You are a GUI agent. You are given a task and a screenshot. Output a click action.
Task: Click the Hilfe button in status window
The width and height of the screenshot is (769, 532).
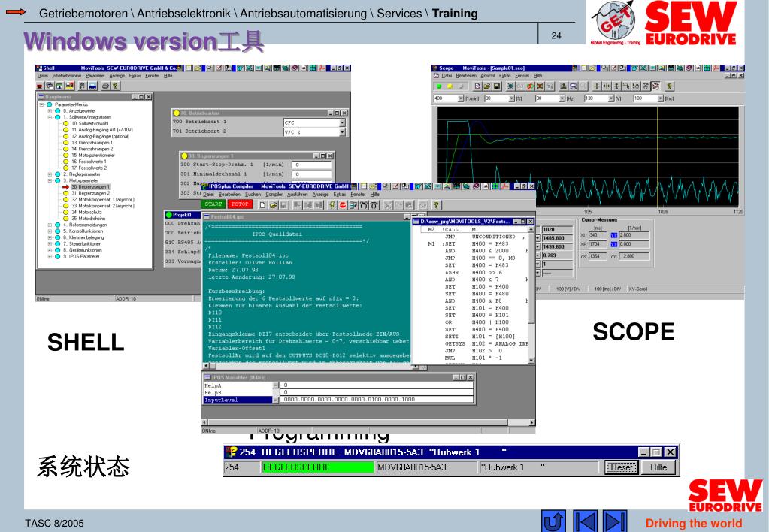click(x=658, y=467)
